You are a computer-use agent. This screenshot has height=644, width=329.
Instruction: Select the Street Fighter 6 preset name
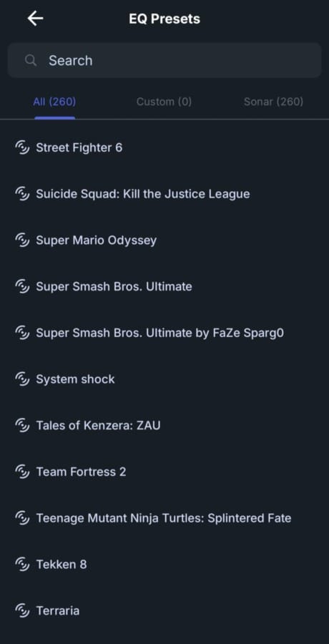click(79, 147)
